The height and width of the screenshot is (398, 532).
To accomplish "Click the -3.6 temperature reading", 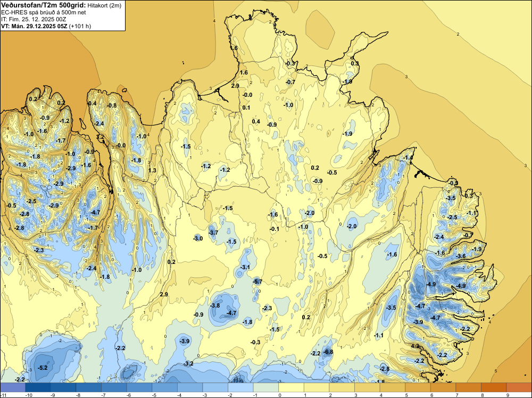I will [461, 256].
